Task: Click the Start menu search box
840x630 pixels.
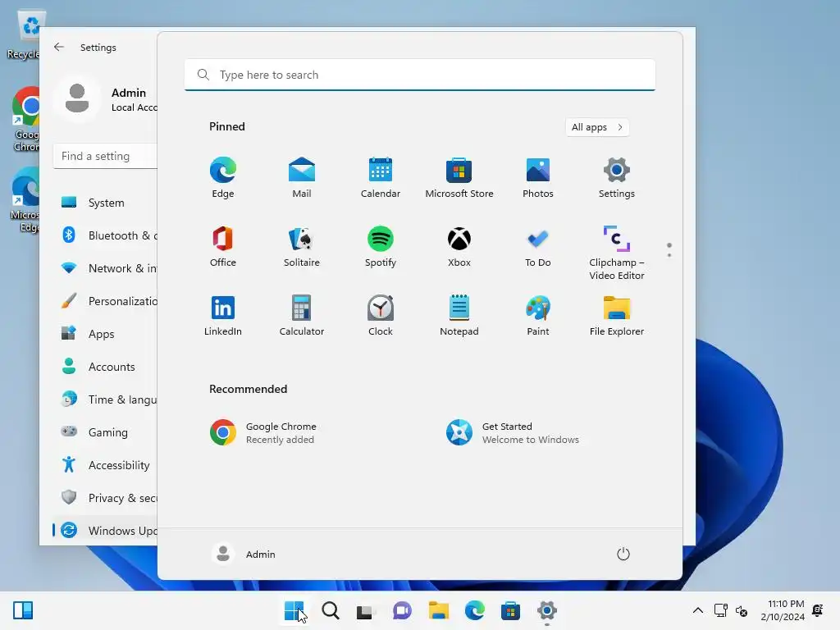Action: (420, 75)
